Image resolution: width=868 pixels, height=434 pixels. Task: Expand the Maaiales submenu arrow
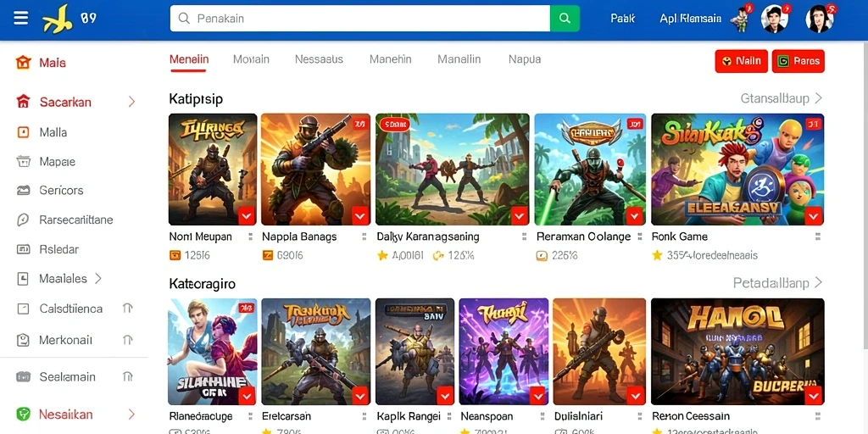pos(98,278)
